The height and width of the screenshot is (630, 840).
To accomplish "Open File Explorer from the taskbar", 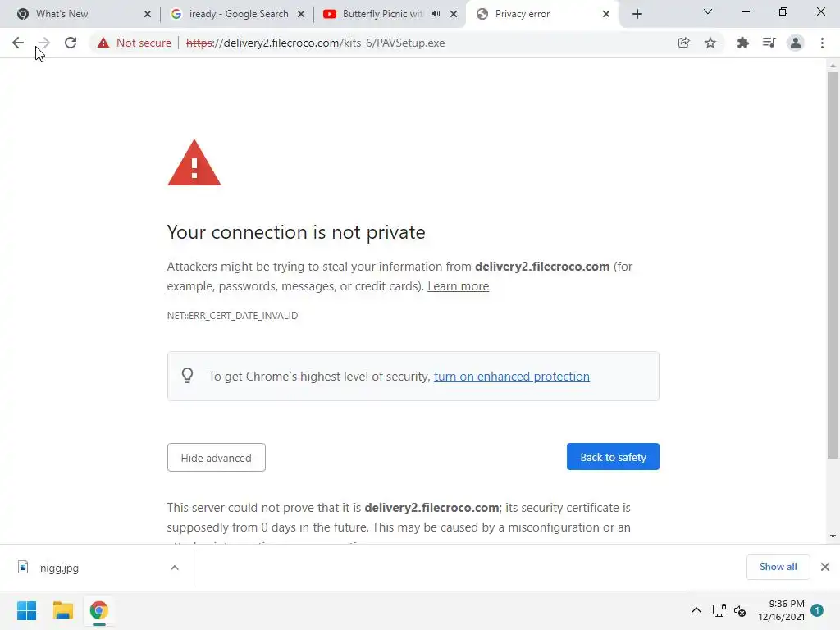I will pyautogui.click(x=63, y=610).
